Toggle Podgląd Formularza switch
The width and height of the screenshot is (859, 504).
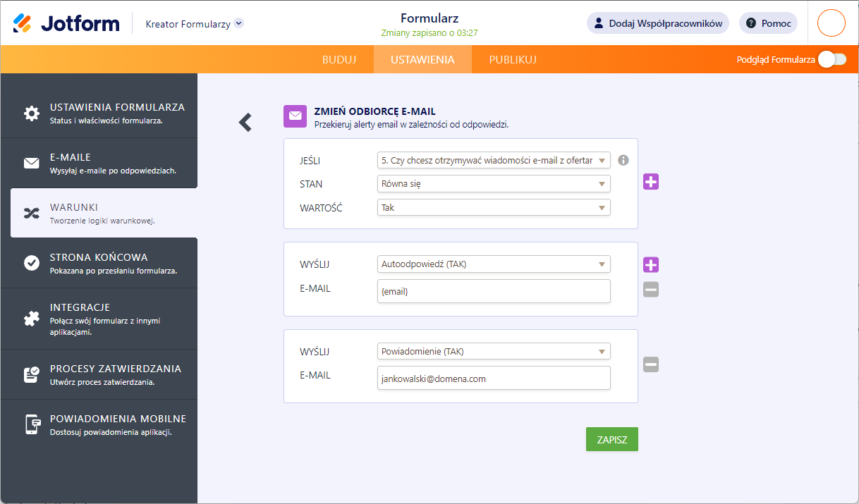(831, 60)
